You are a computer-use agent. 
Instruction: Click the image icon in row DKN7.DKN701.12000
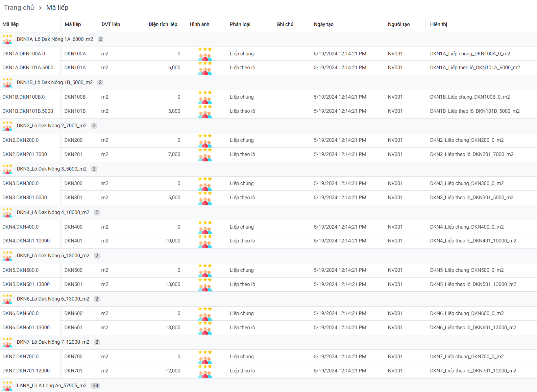205,371
